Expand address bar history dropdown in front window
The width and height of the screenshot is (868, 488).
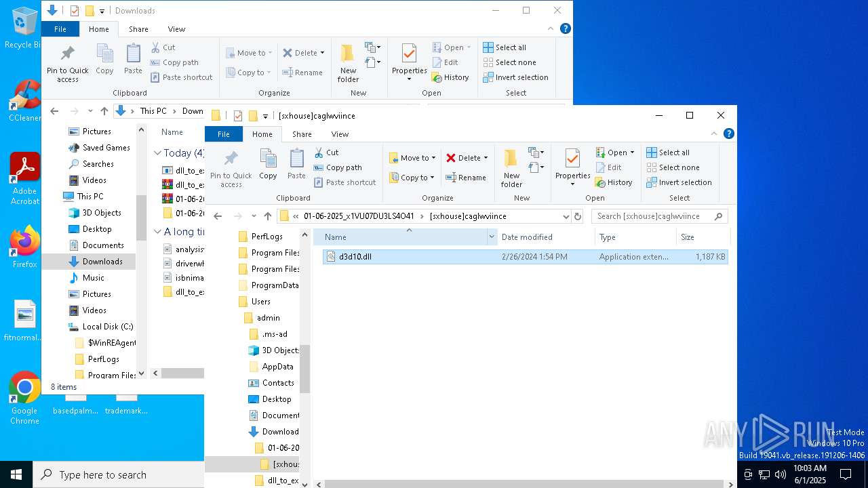[566, 216]
